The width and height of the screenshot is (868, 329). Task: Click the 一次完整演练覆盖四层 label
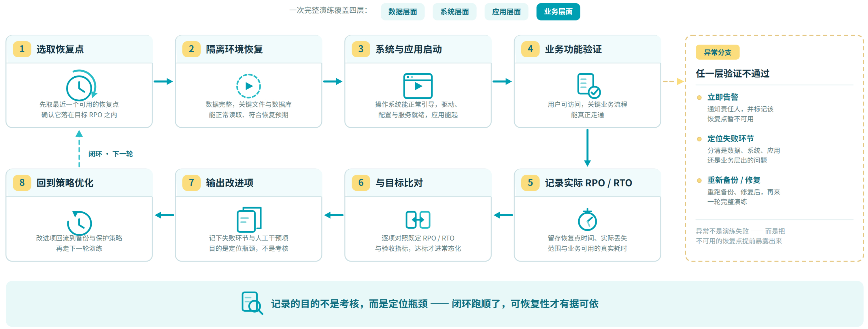[328, 10]
